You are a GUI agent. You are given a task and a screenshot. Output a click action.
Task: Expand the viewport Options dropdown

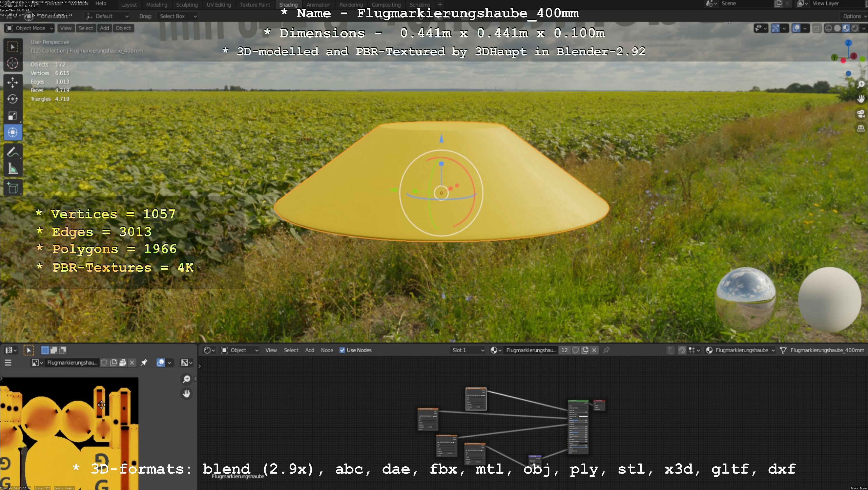pos(854,16)
